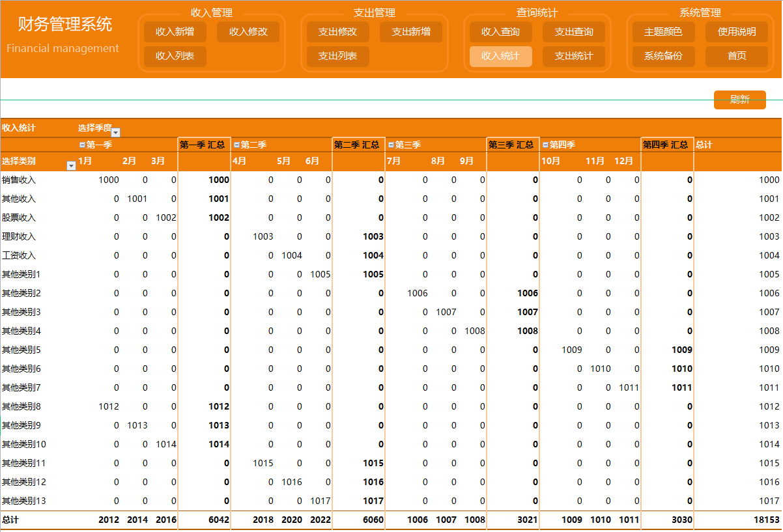Click the 6060 quarter total cell
This screenshot has height=532, width=783.
click(373, 520)
